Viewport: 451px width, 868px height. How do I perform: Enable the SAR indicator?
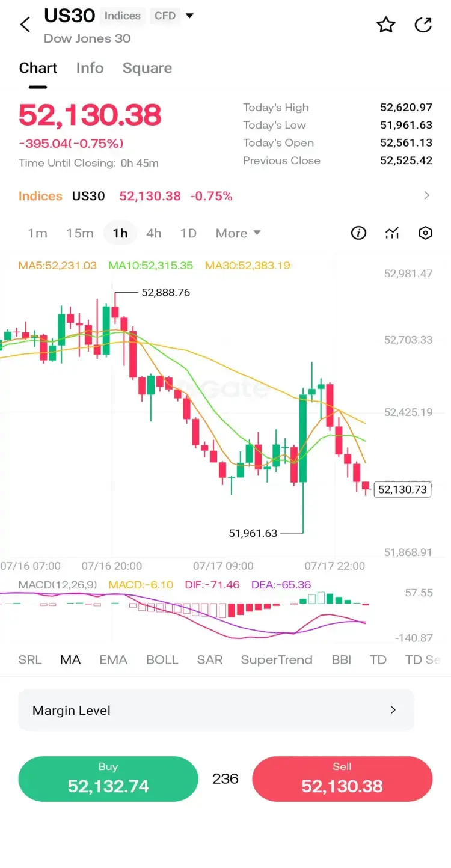[x=210, y=659]
